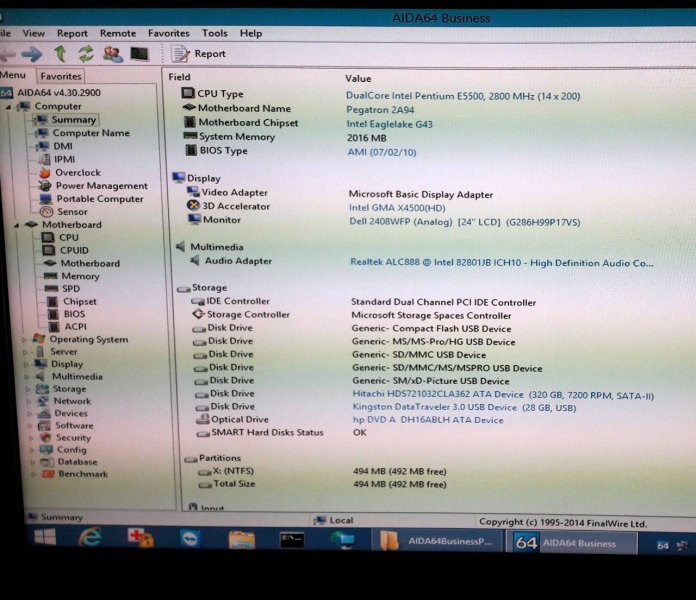Open Internet Explorer from the taskbar
The width and height of the screenshot is (696, 600).
click(x=91, y=540)
